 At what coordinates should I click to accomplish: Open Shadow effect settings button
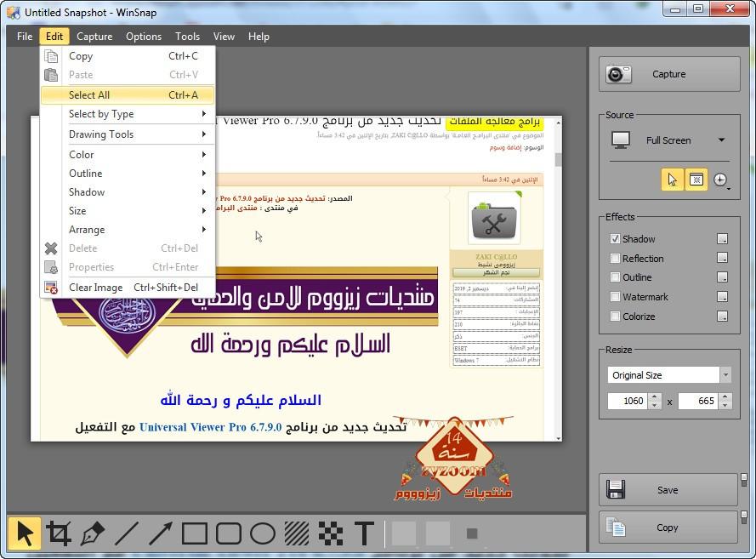point(722,239)
